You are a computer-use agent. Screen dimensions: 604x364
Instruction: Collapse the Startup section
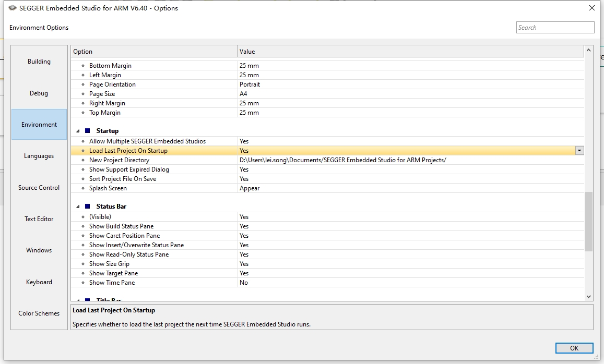[77, 130]
